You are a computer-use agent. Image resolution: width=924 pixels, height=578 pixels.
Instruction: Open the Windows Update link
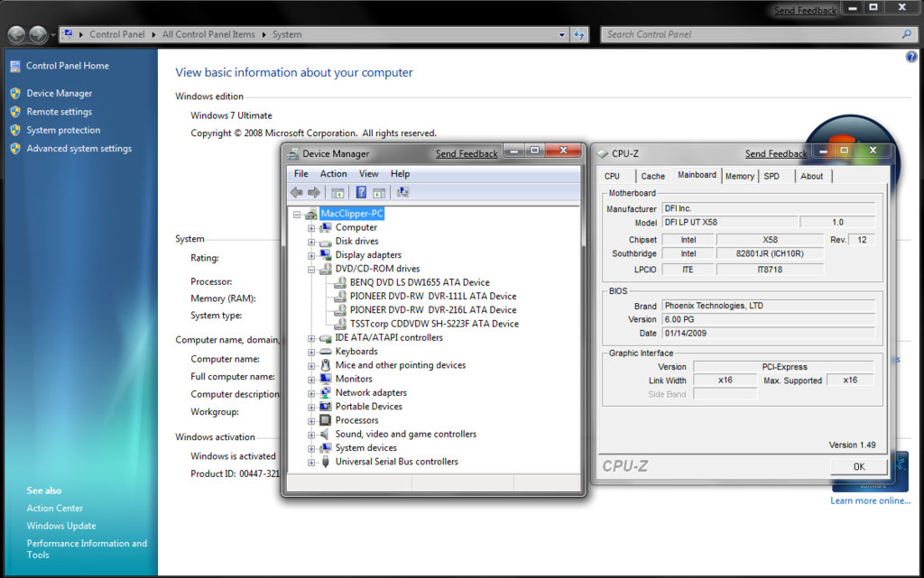[61, 526]
